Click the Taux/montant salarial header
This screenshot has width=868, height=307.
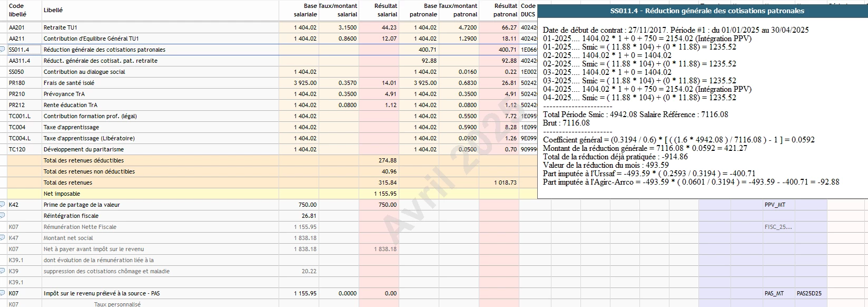tap(338, 10)
